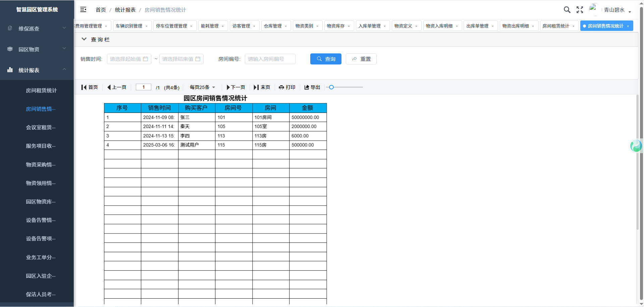Viewport: 644px width, 307px height.
Task: Click the search magnifier icon in header
Action: [x=567, y=10]
